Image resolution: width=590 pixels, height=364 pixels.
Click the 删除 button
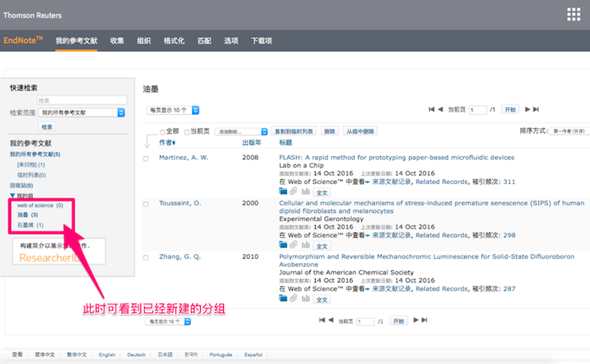329,131
